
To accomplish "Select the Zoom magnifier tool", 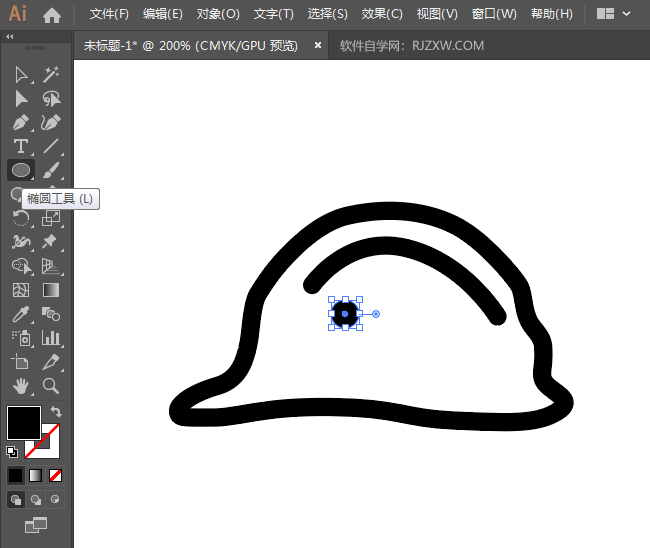I will point(51,385).
